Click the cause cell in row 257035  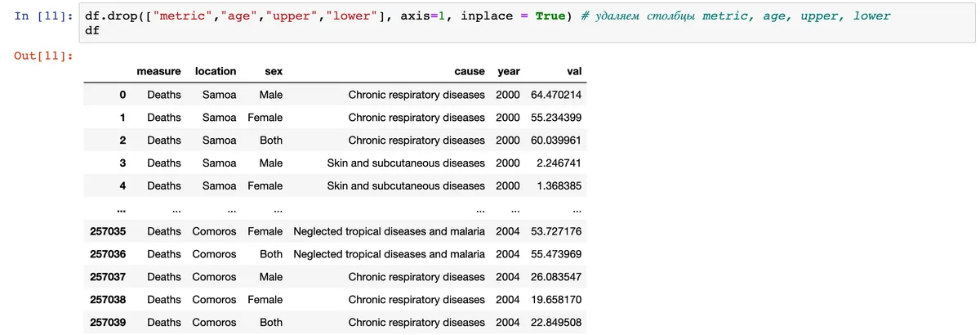(389, 231)
